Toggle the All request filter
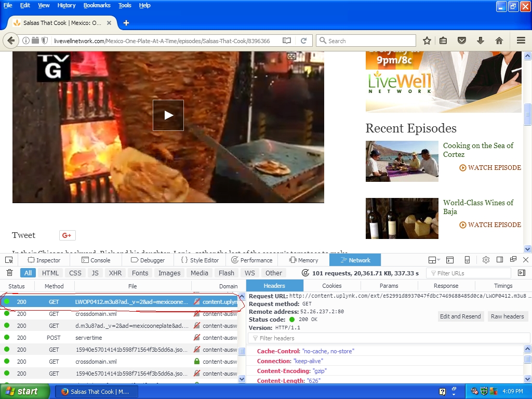The image size is (532, 399). click(x=28, y=273)
